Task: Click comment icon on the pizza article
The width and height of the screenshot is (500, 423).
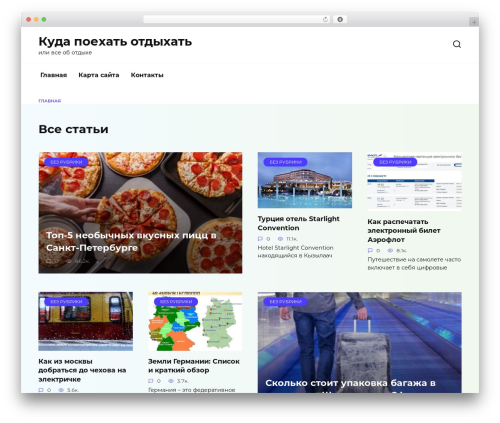Action: pyautogui.click(x=49, y=261)
